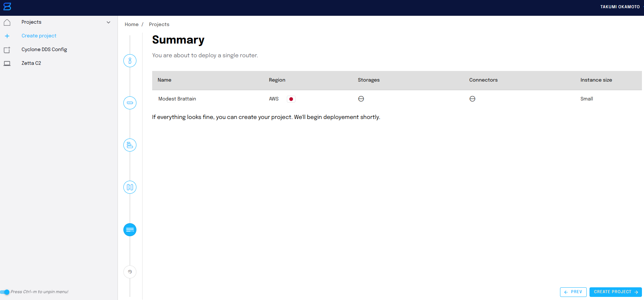644x300 pixels.
Task: Click the Projects breadcrumb link
Action: [159, 24]
